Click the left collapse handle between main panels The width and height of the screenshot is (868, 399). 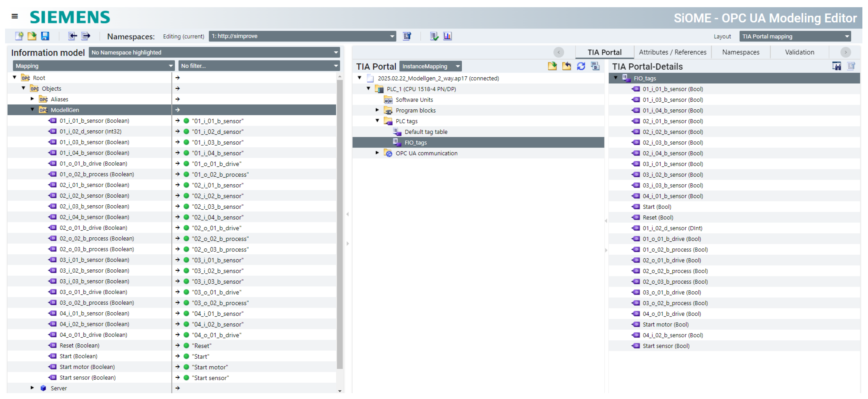click(348, 214)
